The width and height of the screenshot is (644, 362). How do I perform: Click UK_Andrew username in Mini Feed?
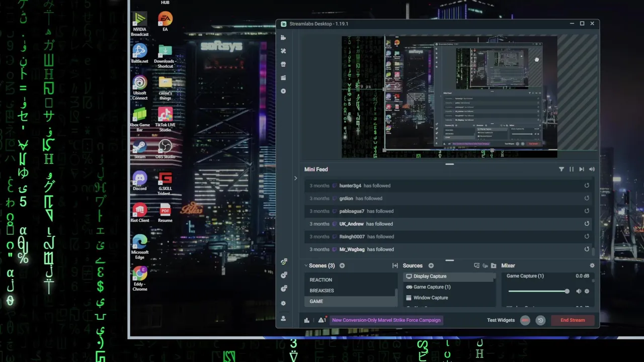pos(352,224)
